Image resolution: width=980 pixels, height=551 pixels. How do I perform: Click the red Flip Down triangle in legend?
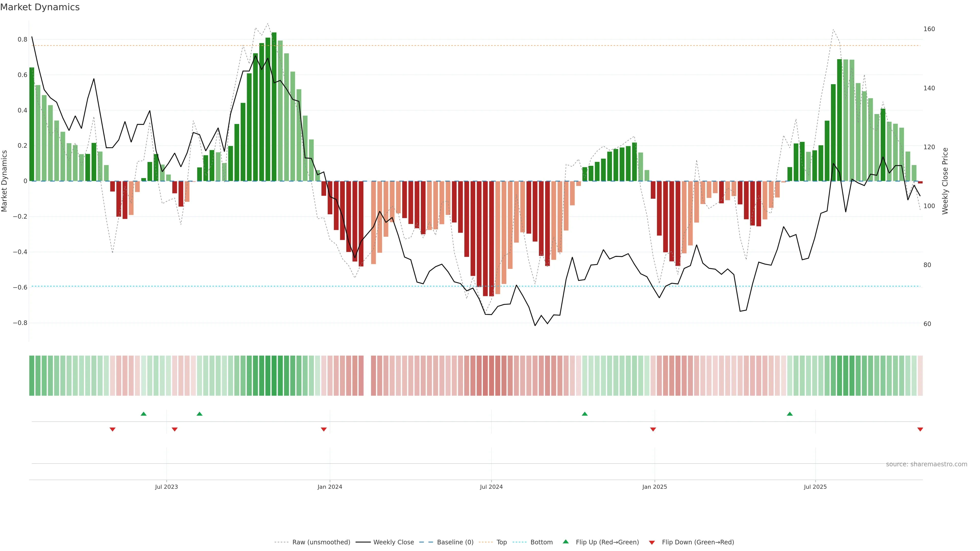click(x=652, y=543)
